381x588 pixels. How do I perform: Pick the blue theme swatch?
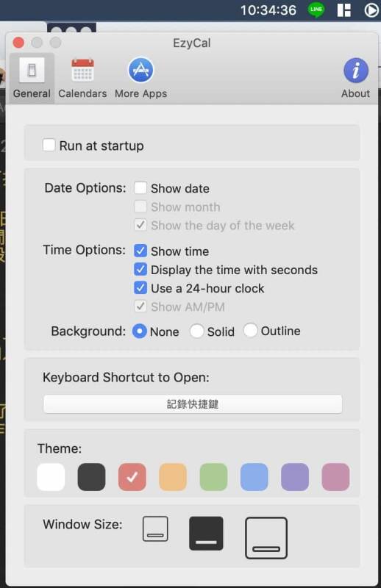(254, 477)
